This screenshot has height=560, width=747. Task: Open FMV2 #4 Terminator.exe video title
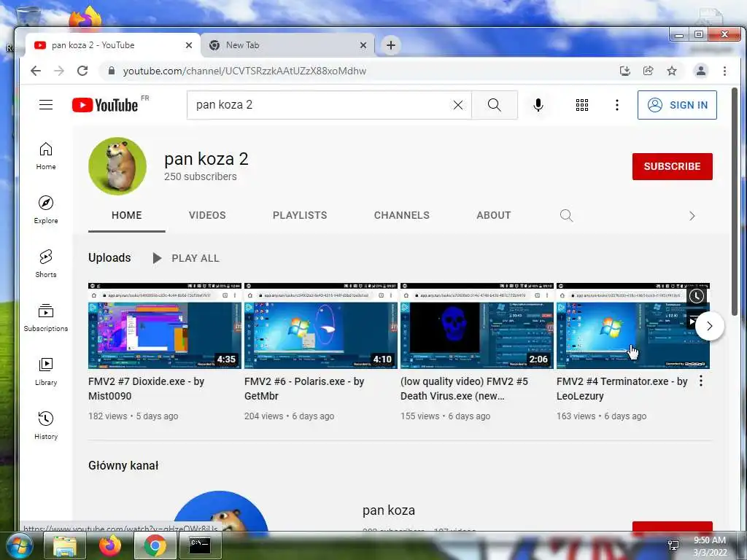click(622, 389)
